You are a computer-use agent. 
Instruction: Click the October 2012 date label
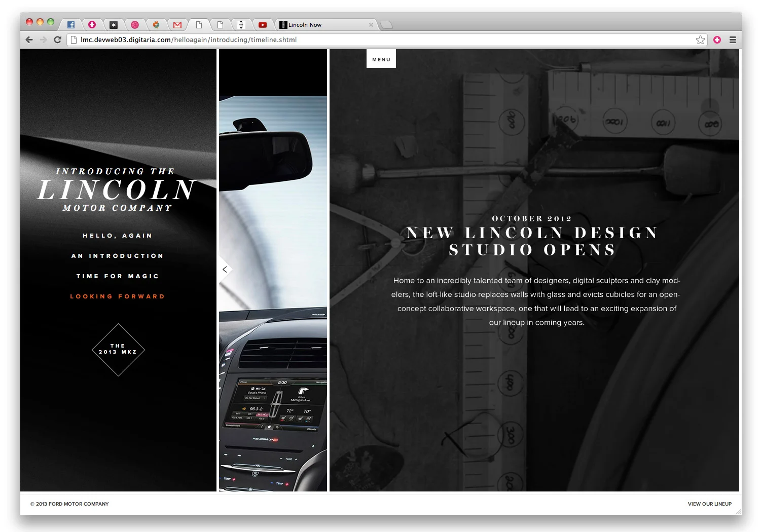point(532,218)
